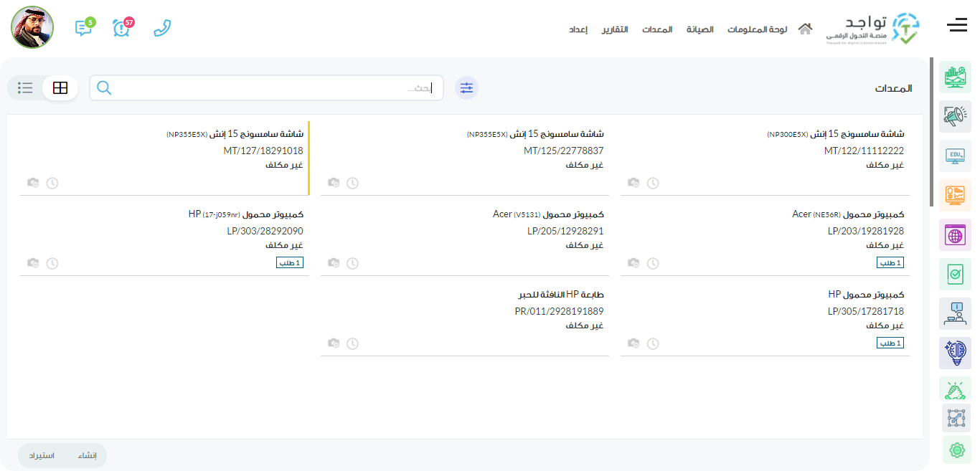
Task: Click the equipment search input field
Action: (273, 87)
